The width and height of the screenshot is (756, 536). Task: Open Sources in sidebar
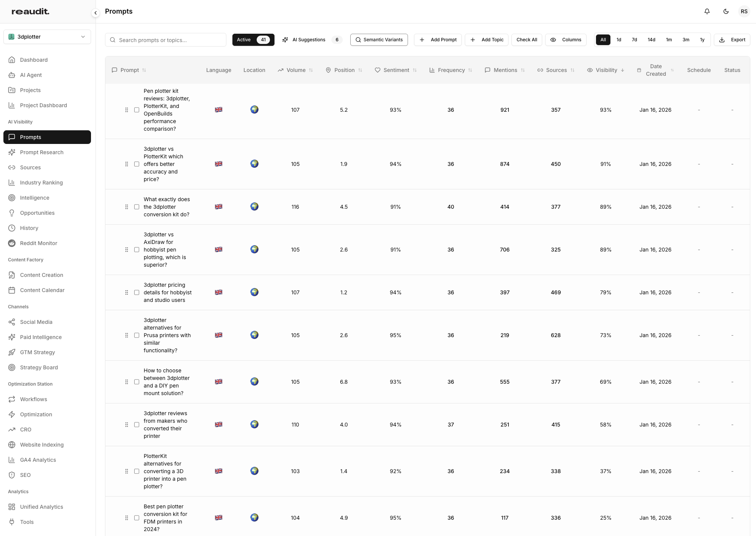pyautogui.click(x=47, y=167)
